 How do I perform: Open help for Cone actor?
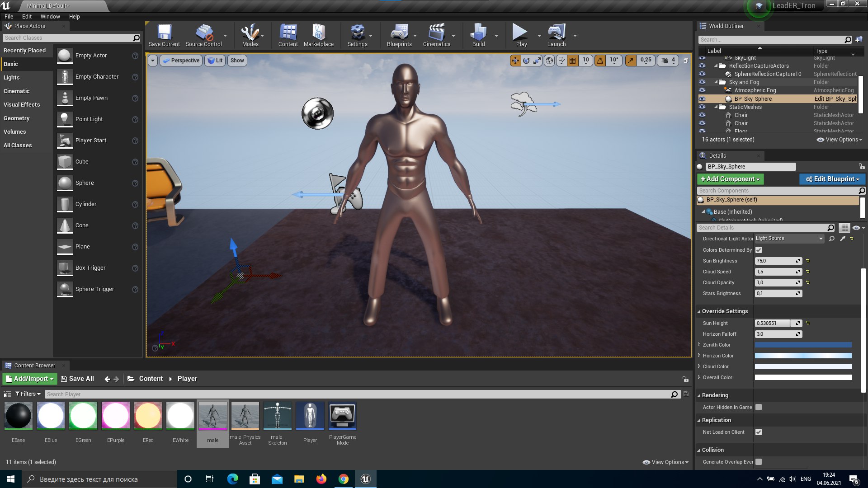(x=135, y=225)
